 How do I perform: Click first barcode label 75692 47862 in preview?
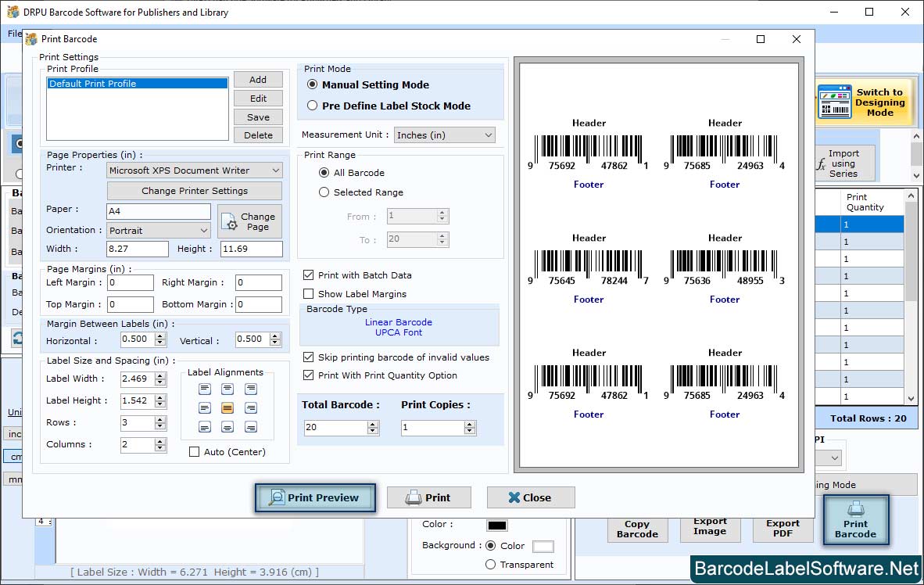[588, 153]
